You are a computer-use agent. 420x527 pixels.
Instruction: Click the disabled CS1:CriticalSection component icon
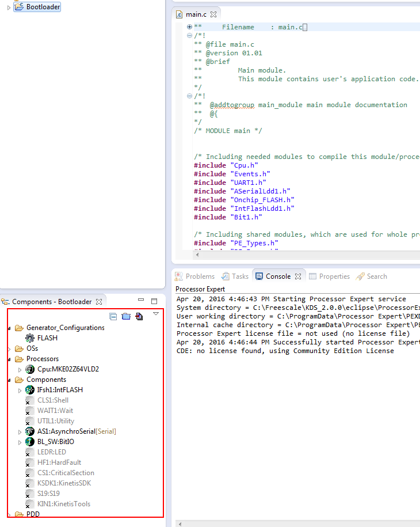click(x=30, y=473)
